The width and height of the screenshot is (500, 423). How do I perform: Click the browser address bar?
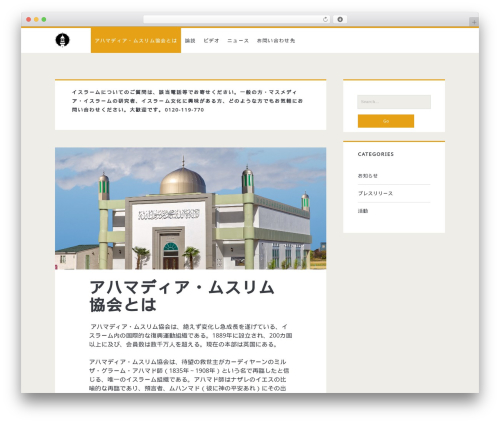pyautogui.click(x=237, y=20)
